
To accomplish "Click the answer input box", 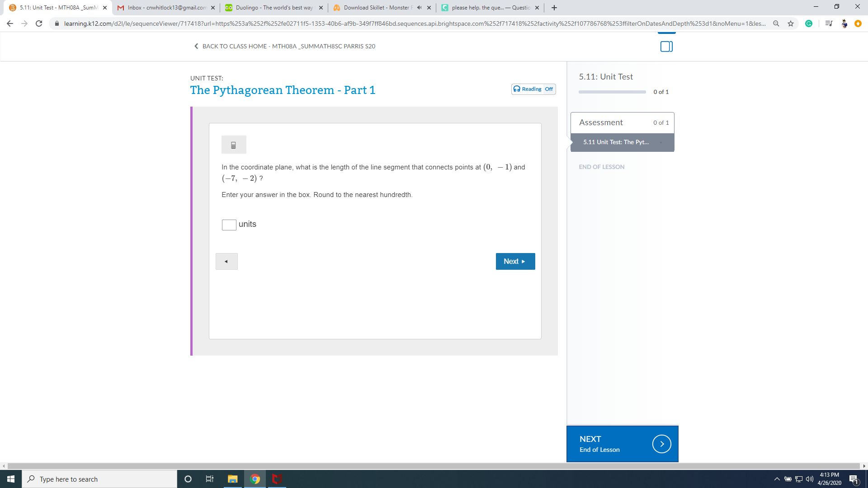I will 229,225.
